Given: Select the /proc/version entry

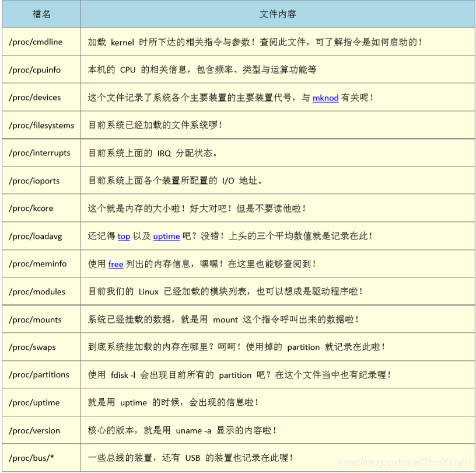Looking at the screenshot, I should click(34, 430).
